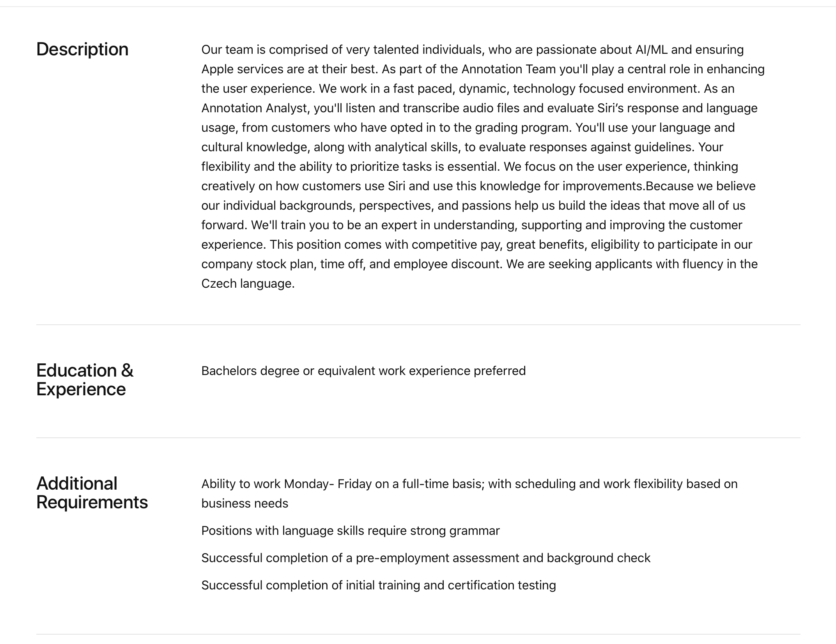Click the pre-employment assessment and background check line
Screen dimensions: 836x644
(425, 558)
